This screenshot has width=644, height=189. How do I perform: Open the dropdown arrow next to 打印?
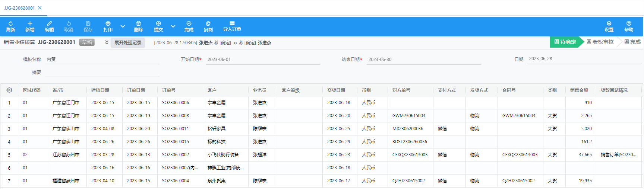(x=123, y=26)
